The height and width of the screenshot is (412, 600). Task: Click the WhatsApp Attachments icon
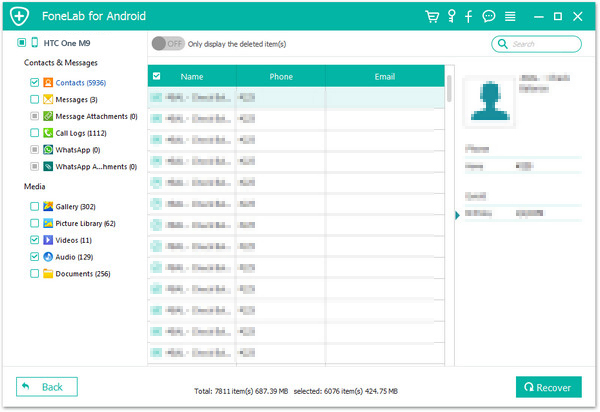tap(48, 166)
